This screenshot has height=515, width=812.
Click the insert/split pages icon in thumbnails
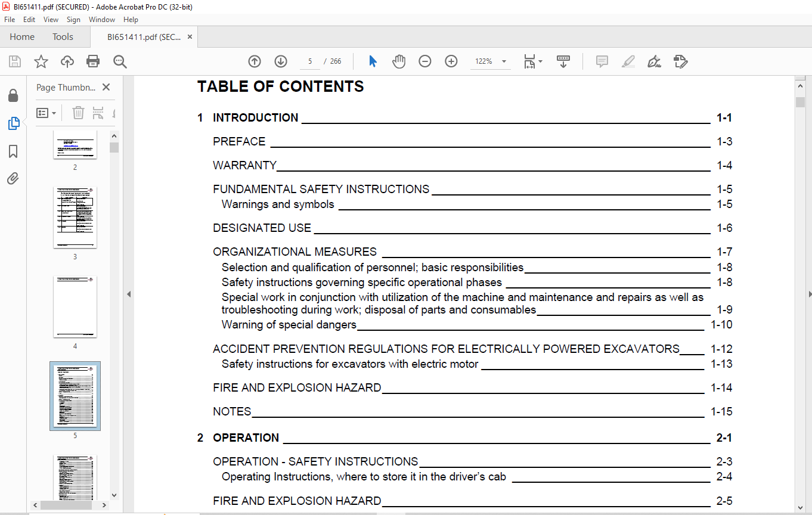(x=98, y=113)
